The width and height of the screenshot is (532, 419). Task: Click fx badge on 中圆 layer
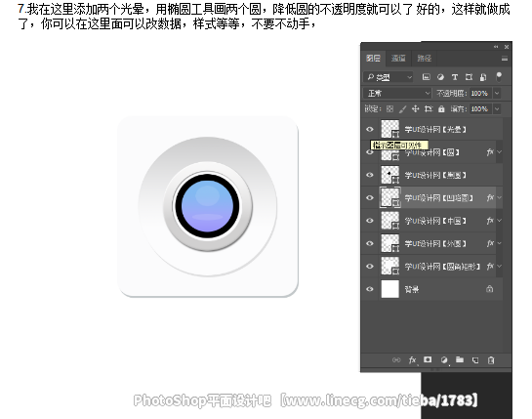(490, 221)
